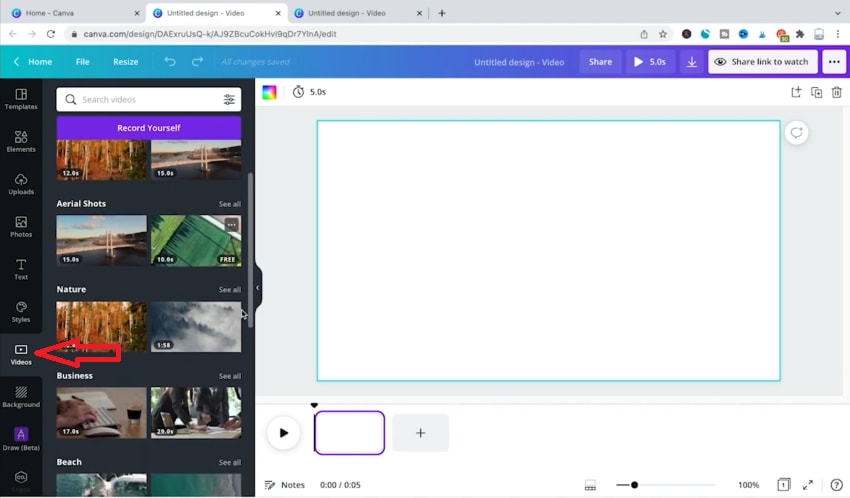
Task: Bookmark page with star icon
Action: click(662, 34)
